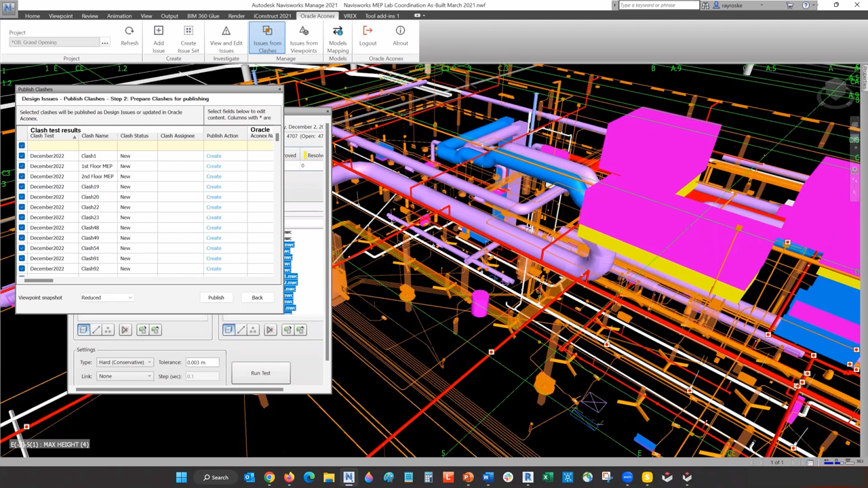
Task: Click the View and Edit Issues icon
Action: 226,30
